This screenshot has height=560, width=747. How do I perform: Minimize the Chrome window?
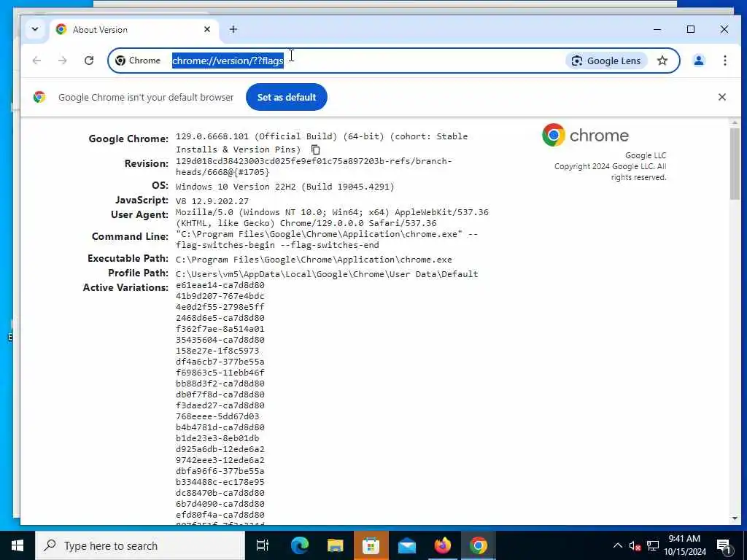pyautogui.click(x=657, y=29)
